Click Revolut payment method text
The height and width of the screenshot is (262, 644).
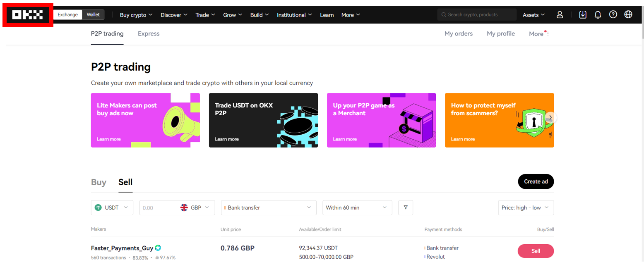pyautogui.click(x=435, y=257)
